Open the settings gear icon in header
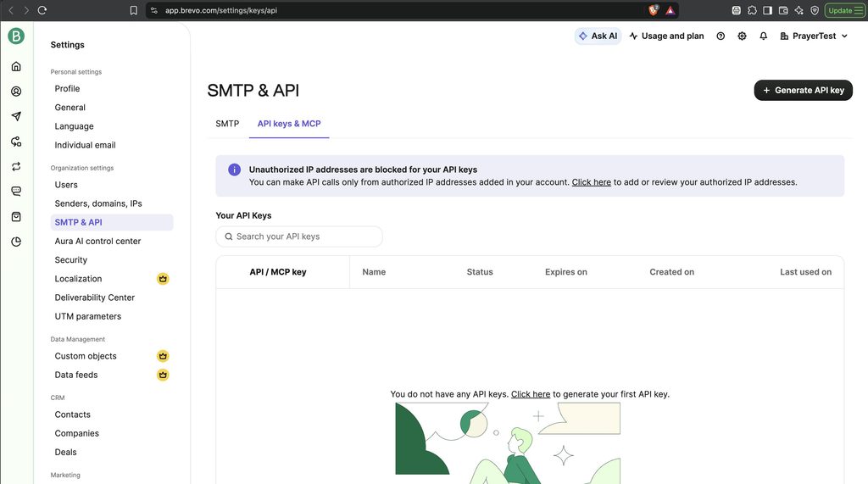Viewport: 868px width, 484px height. tap(742, 36)
